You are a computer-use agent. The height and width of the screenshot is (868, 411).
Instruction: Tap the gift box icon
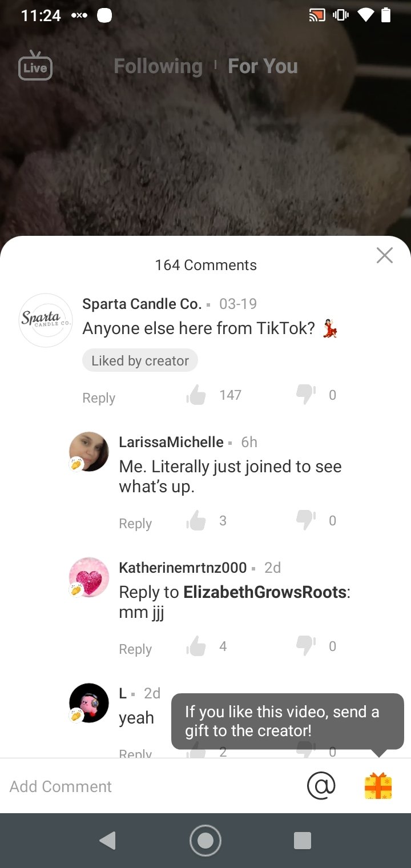378,786
